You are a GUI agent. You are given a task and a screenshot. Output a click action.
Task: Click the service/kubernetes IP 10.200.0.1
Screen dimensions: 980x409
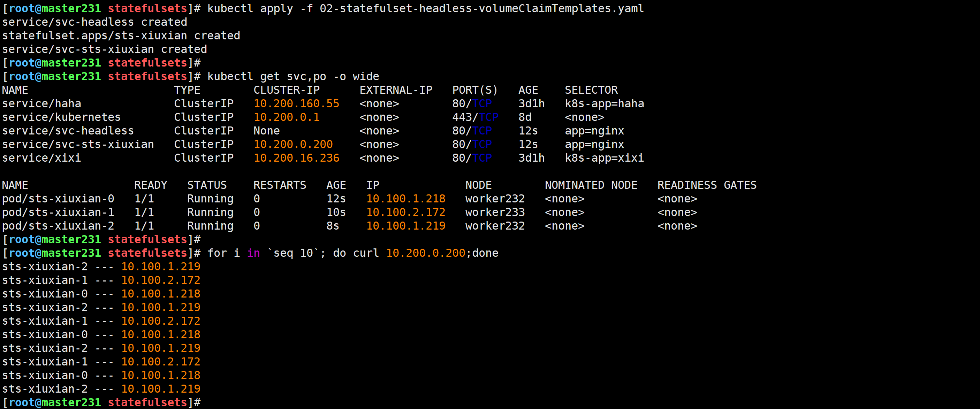(x=287, y=117)
